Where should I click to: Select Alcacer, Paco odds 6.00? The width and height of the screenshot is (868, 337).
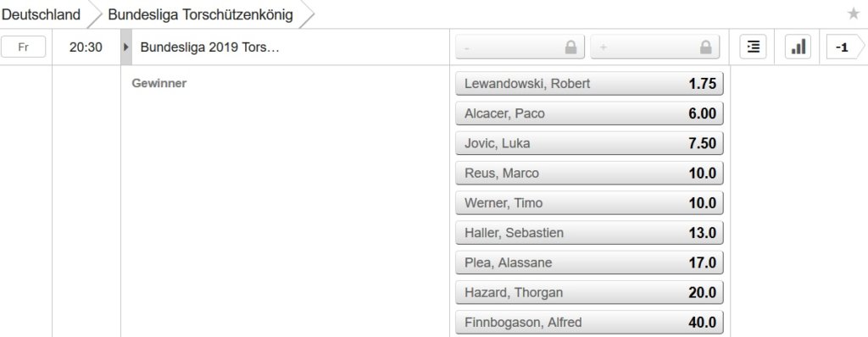[589, 113]
